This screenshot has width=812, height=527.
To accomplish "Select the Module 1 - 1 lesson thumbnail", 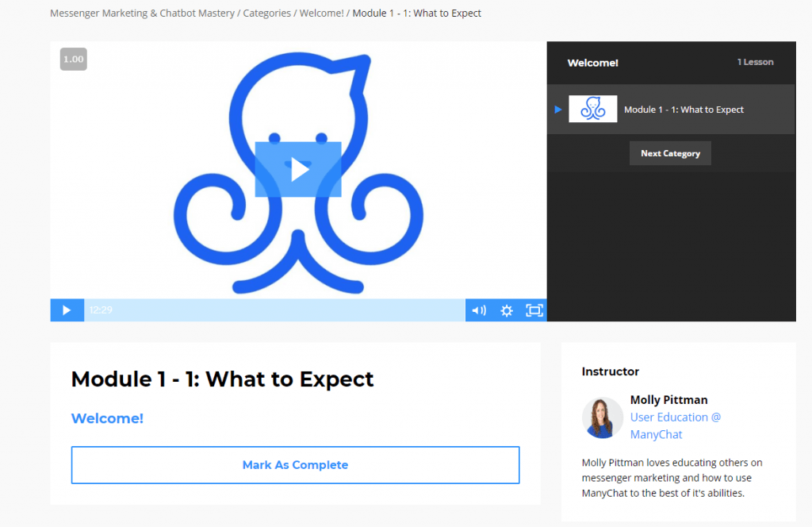I will tap(593, 109).
